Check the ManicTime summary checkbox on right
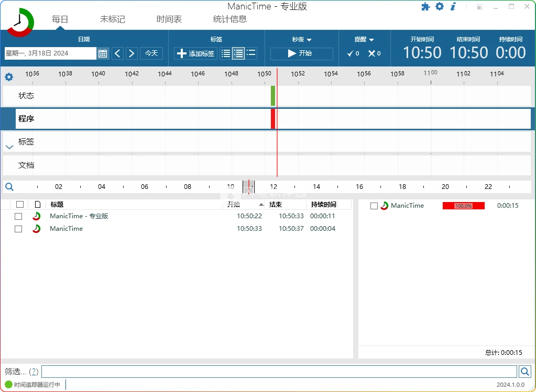This screenshot has width=536, height=392. (374, 206)
